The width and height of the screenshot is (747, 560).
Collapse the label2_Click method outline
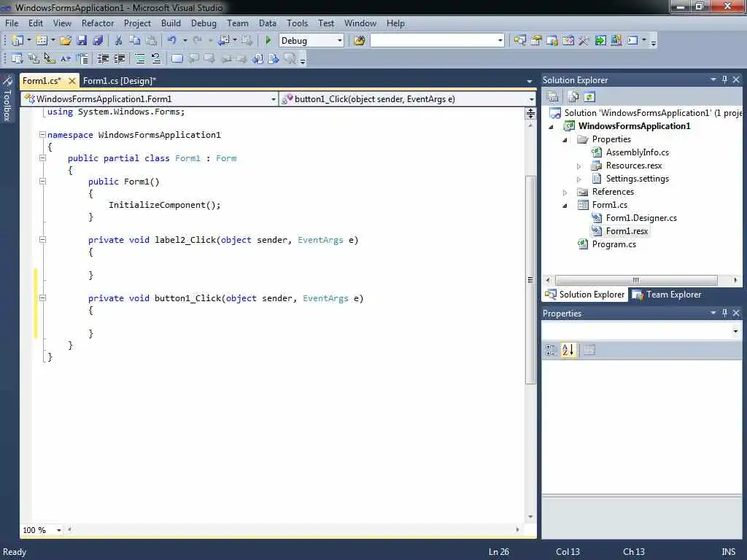click(x=42, y=239)
